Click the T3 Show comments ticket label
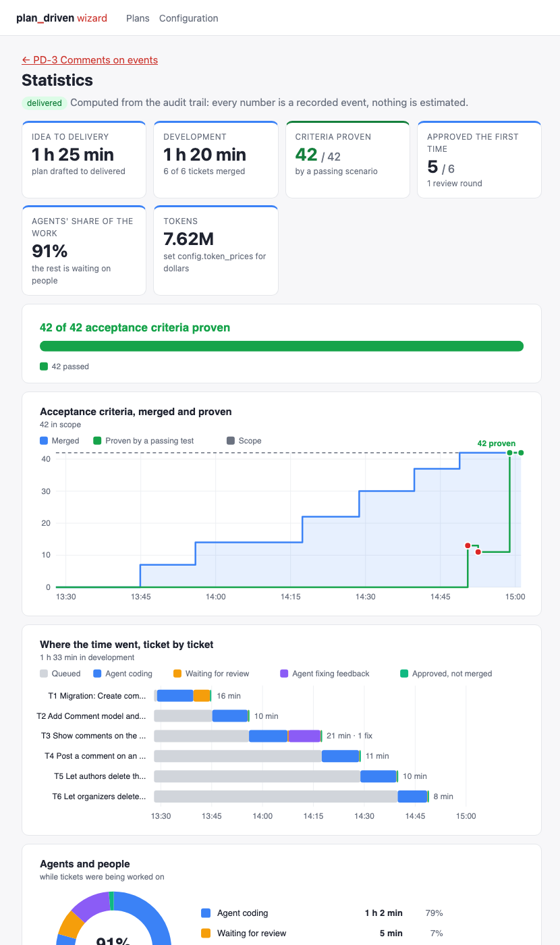The image size is (560, 945). [x=94, y=736]
